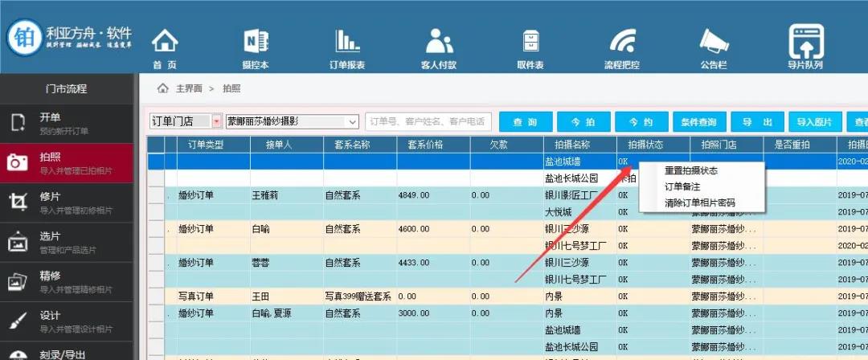Click 拍照 in the breadcrumb
Screen dimensions: 868x360
coord(231,88)
